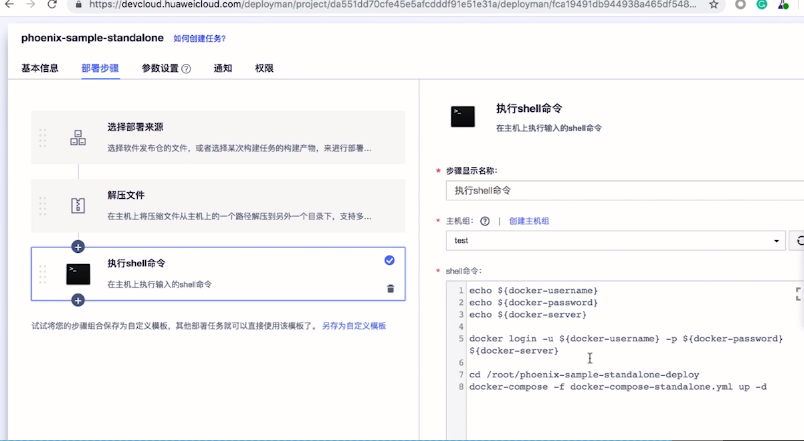Image resolution: width=804 pixels, height=441 pixels.
Task: Click the 另存为自定义模板 link
Action: pos(354,326)
